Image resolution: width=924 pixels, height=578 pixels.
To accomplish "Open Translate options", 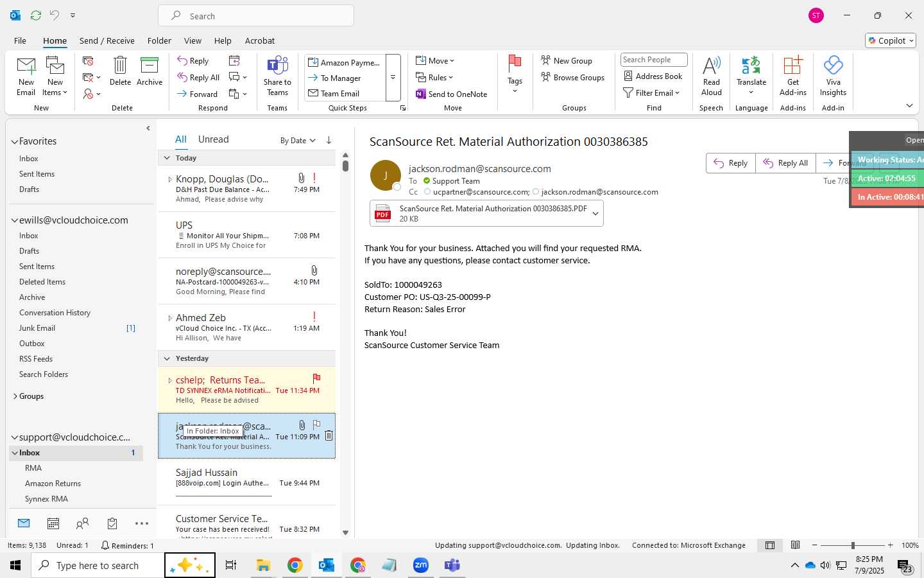I will coord(751,76).
